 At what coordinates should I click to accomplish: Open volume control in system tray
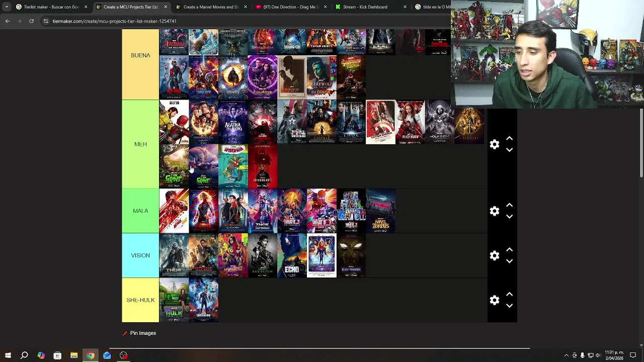click(598, 355)
